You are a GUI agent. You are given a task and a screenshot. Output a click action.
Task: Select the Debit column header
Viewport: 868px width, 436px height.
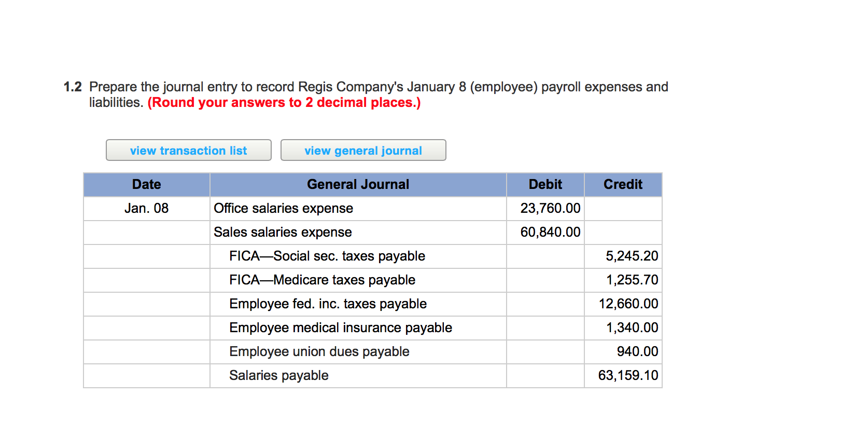[x=545, y=184]
